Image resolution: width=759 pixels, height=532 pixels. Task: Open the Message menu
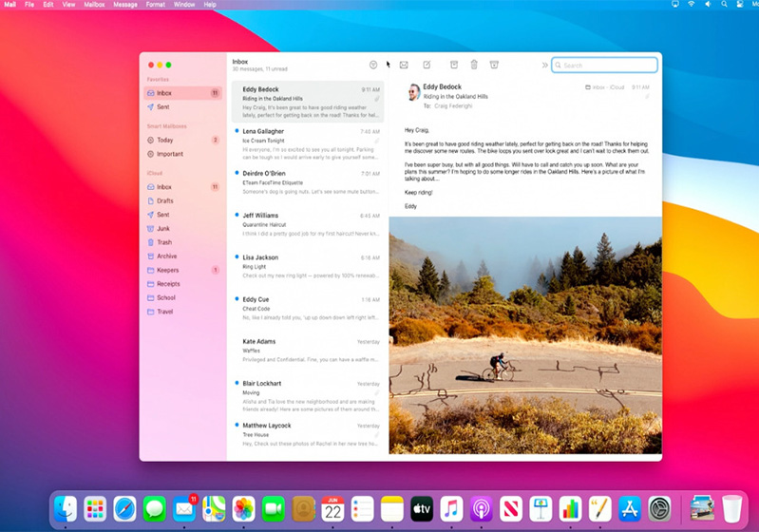tap(125, 5)
